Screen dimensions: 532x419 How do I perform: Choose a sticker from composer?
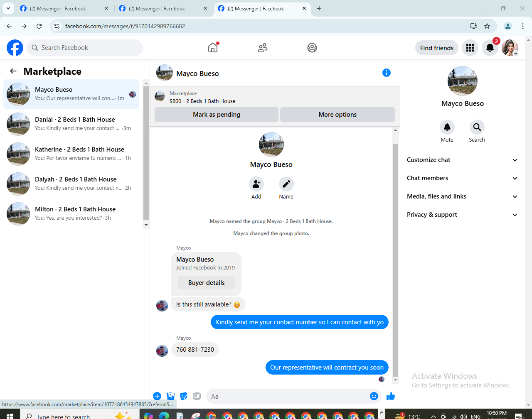[184, 396]
